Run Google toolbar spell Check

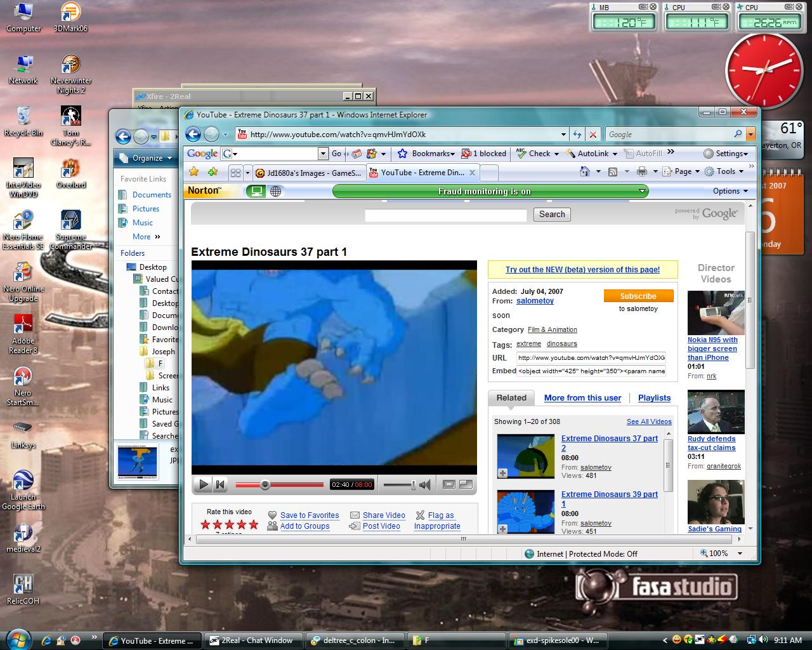coord(537,154)
